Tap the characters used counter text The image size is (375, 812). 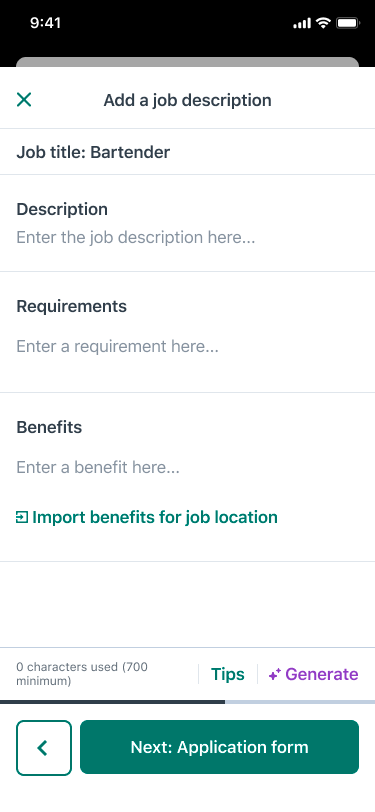(82, 674)
